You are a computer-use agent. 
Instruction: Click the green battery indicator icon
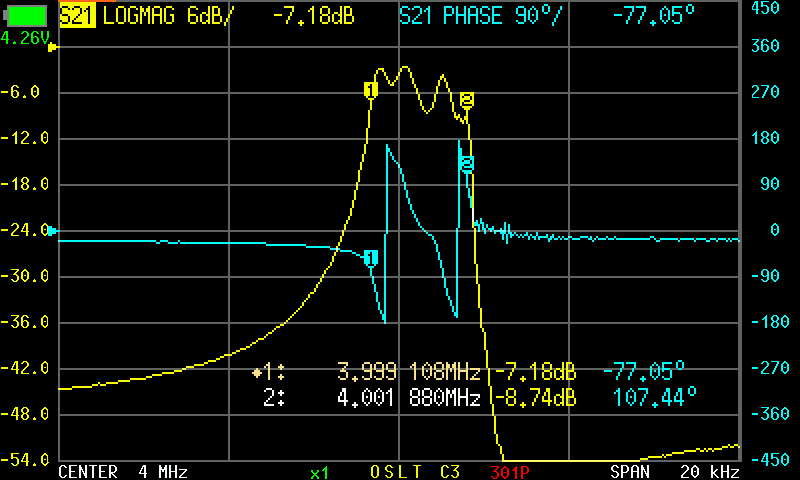(26, 15)
